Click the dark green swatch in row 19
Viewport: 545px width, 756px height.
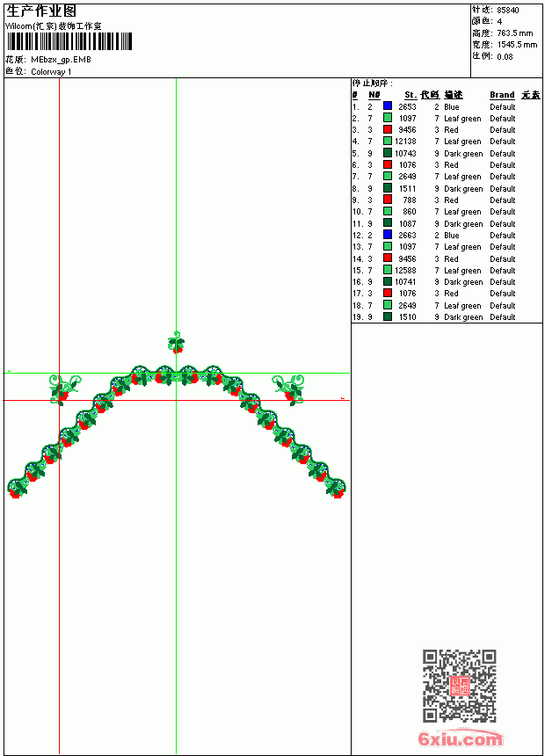(x=388, y=316)
